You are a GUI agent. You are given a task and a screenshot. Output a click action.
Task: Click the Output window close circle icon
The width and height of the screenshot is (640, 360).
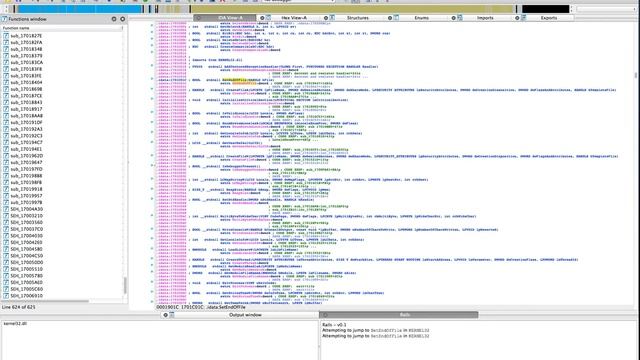tap(165, 315)
